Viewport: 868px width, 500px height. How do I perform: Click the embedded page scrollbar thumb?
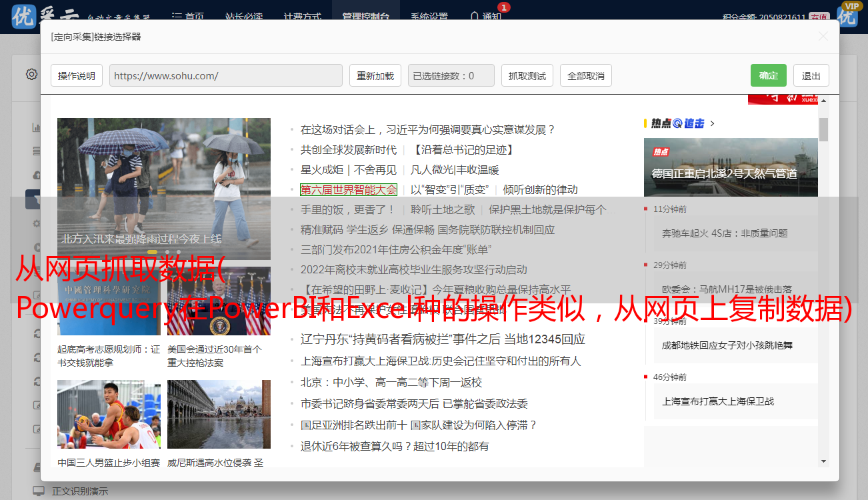pyautogui.click(x=824, y=129)
